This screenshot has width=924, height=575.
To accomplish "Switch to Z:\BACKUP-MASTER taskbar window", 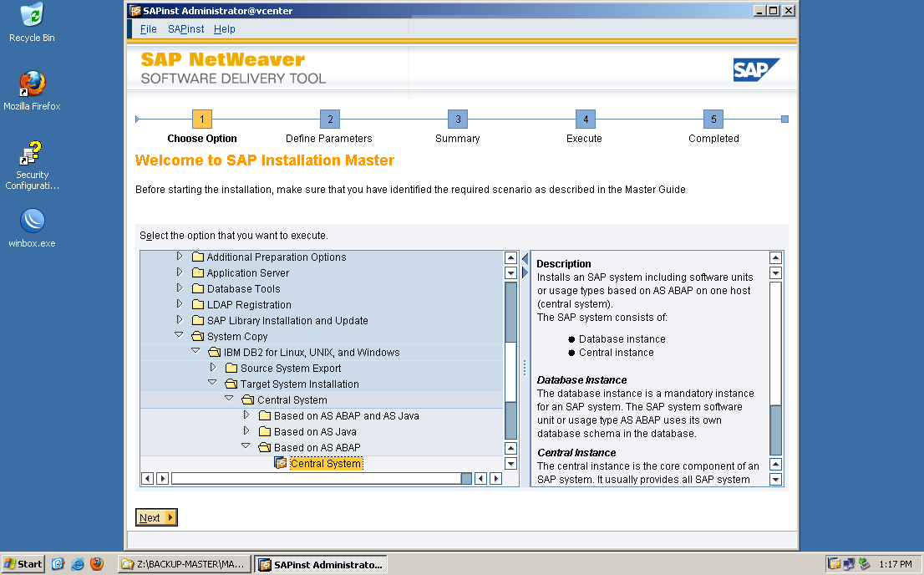I will coord(185,564).
